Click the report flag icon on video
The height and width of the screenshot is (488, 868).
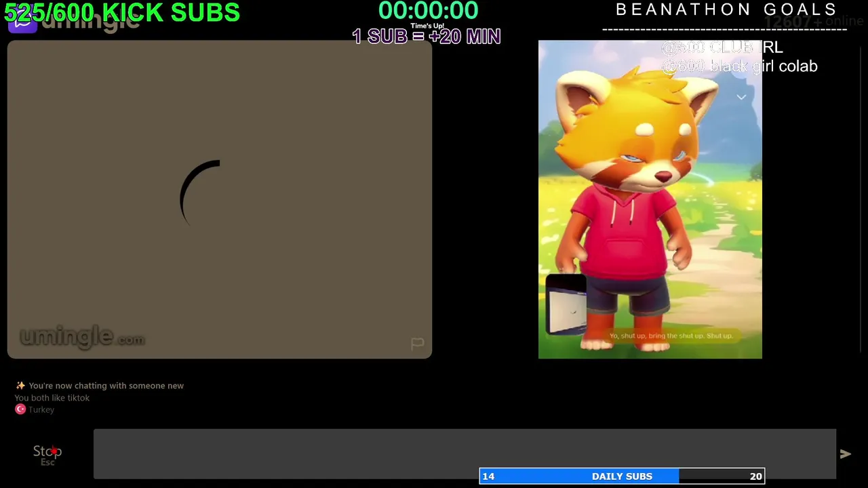[417, 344]
